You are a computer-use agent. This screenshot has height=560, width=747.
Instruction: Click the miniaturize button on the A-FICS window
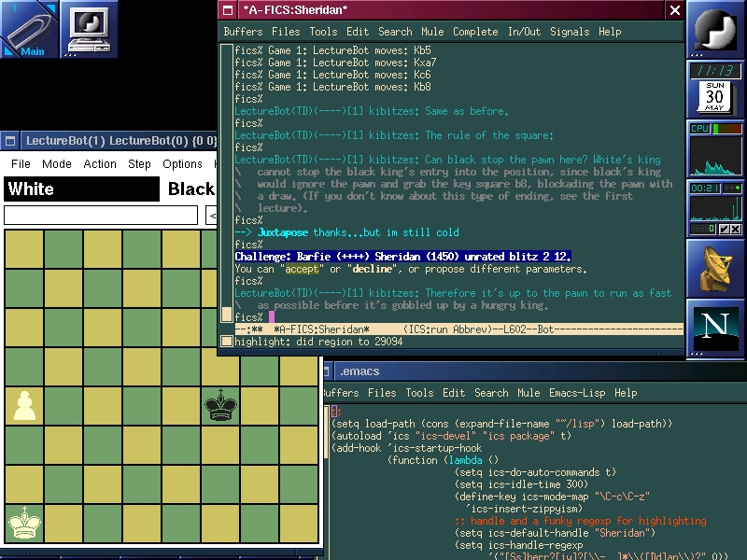[228, 10]
